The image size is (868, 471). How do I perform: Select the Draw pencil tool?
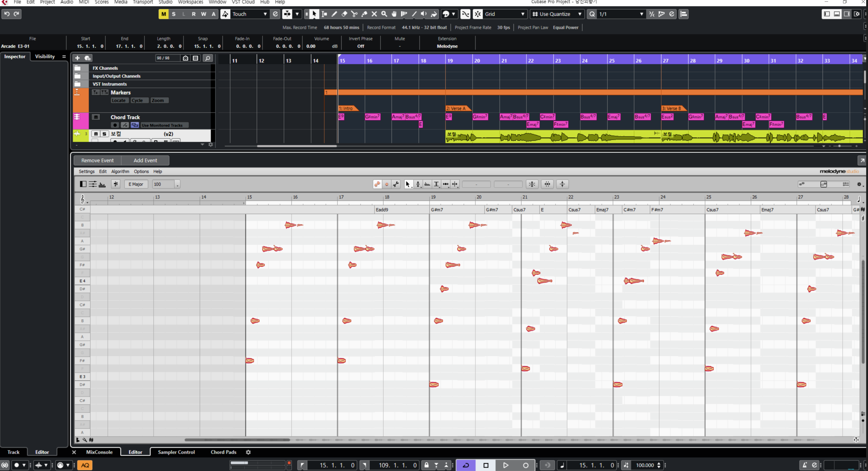(334, 14)
